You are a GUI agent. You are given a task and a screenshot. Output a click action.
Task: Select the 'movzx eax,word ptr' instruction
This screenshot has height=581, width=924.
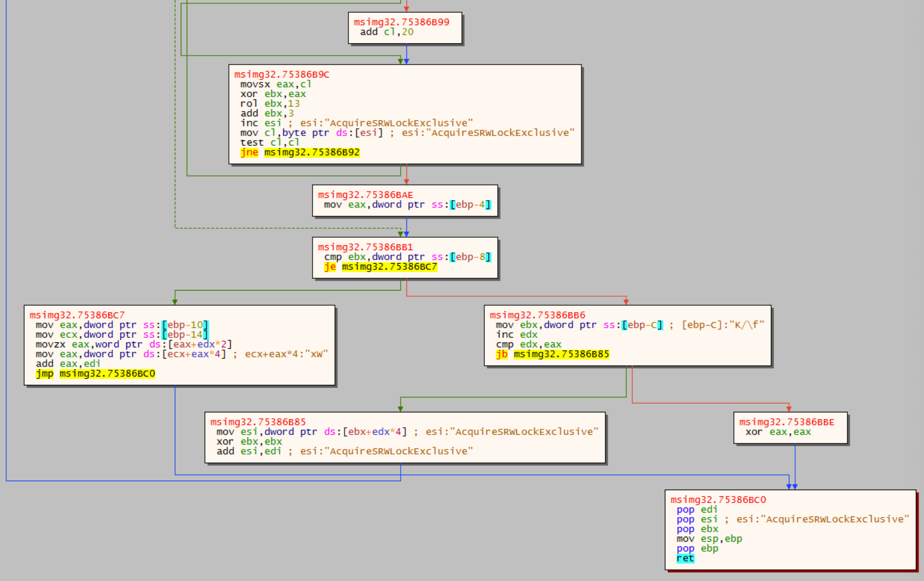pos(133,345)
